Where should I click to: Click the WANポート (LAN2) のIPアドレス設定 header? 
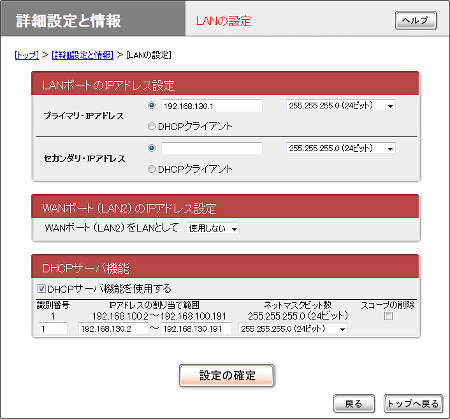pos(225,207)
